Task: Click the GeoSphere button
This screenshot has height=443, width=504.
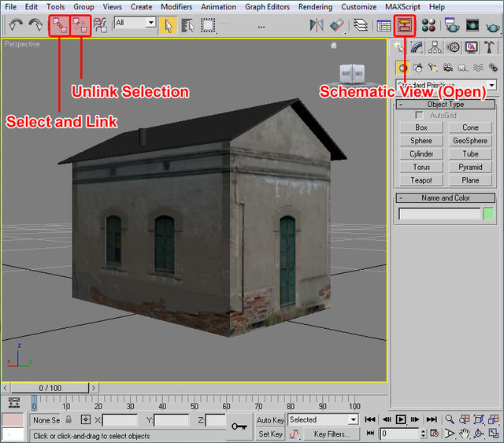Action: pyautogui.click(x=470, y=140)
